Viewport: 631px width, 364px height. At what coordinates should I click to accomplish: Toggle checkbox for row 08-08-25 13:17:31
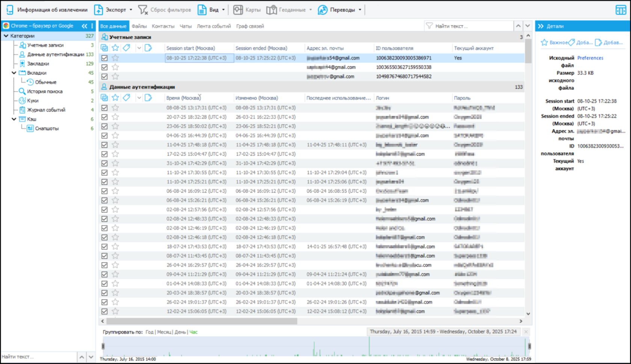(104, 108)
